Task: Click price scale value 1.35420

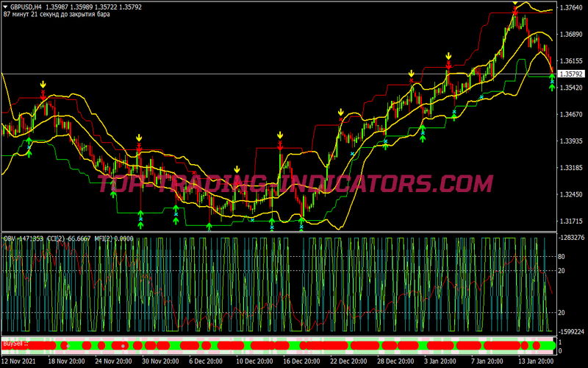Action: coord(571,88)
